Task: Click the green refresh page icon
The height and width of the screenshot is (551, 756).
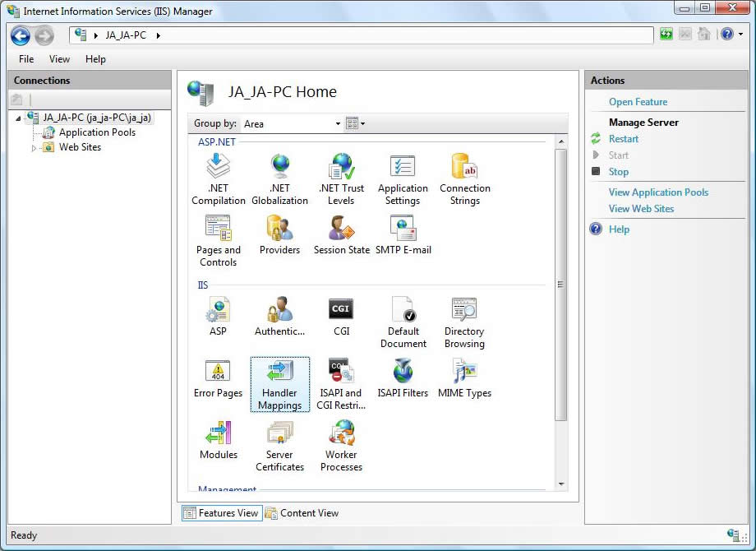Action: coord(666,34)
